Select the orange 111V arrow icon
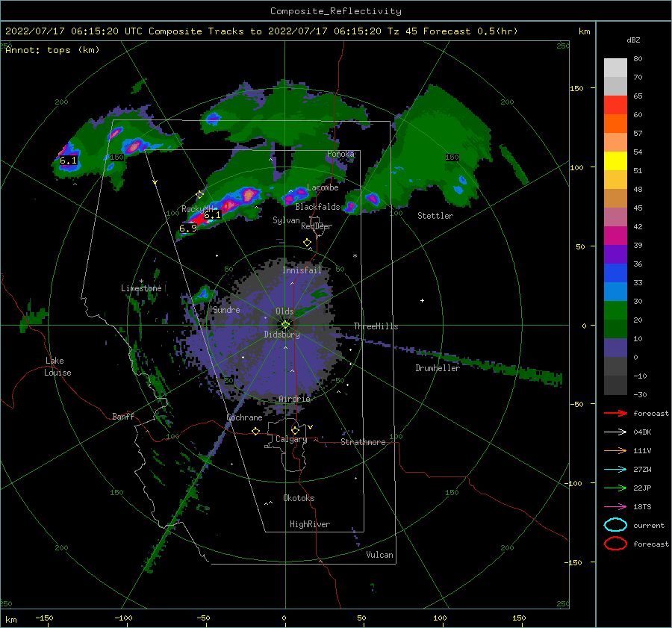 pos(615,450)
